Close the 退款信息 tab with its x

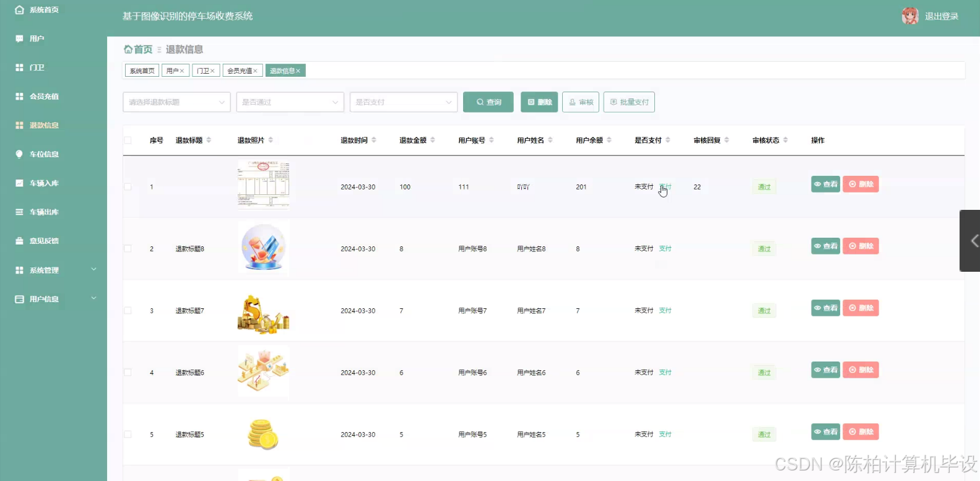(x=298, y=71)
